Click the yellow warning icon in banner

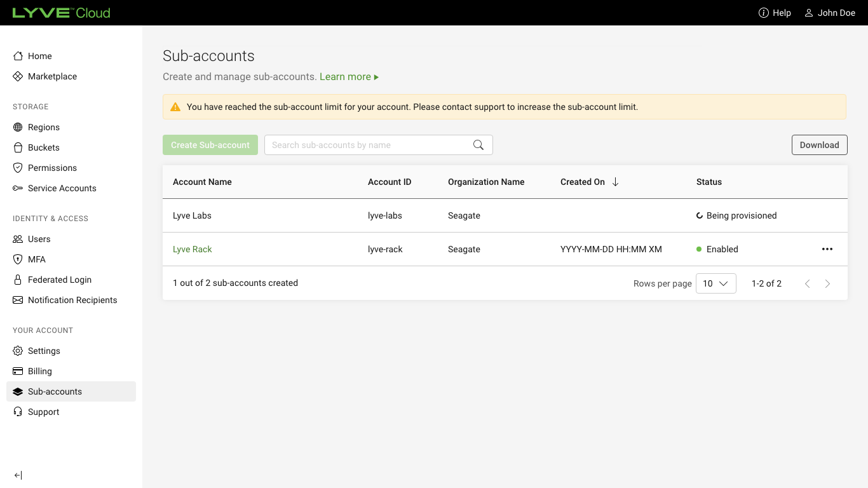coord(175,107)
